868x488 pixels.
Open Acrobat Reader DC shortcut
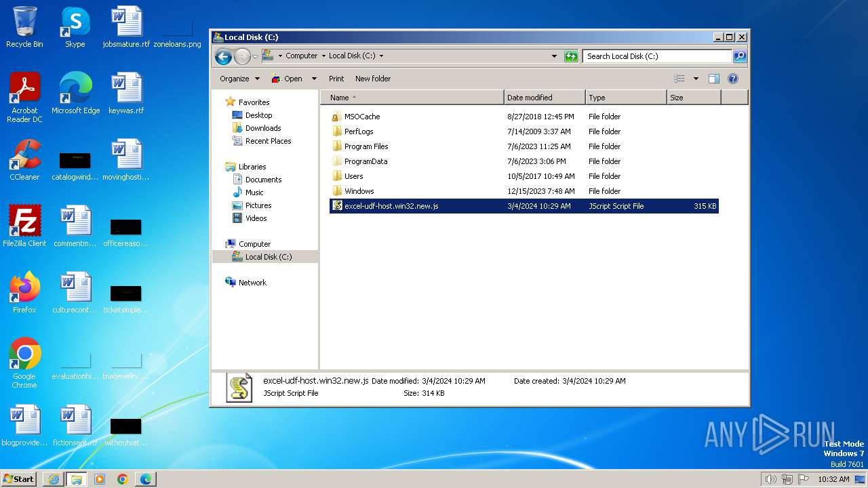(x=24, y=98)
